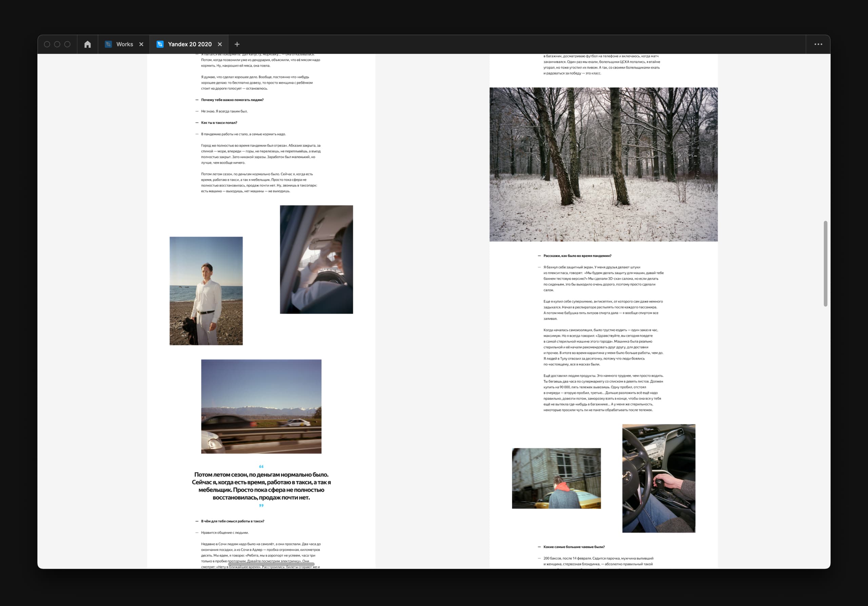Open photo of highway with mountains
This screenshot has height=606, width=868.
click(261, 406)
